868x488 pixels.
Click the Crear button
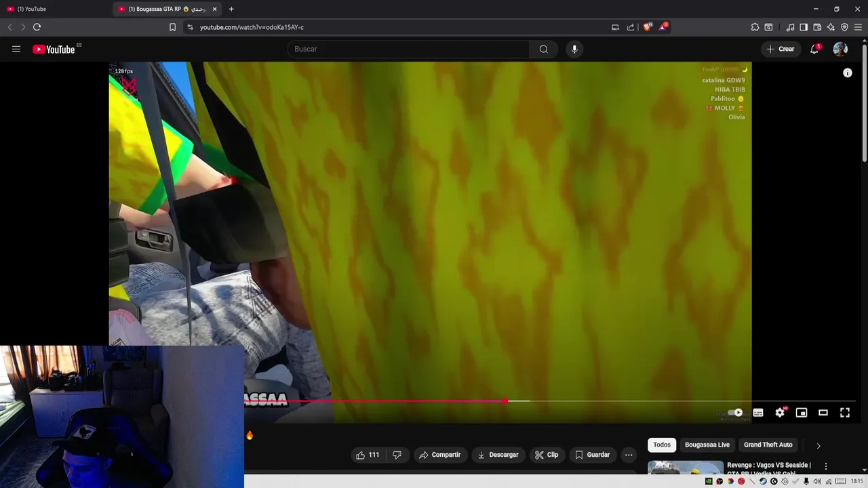point(780,49)
